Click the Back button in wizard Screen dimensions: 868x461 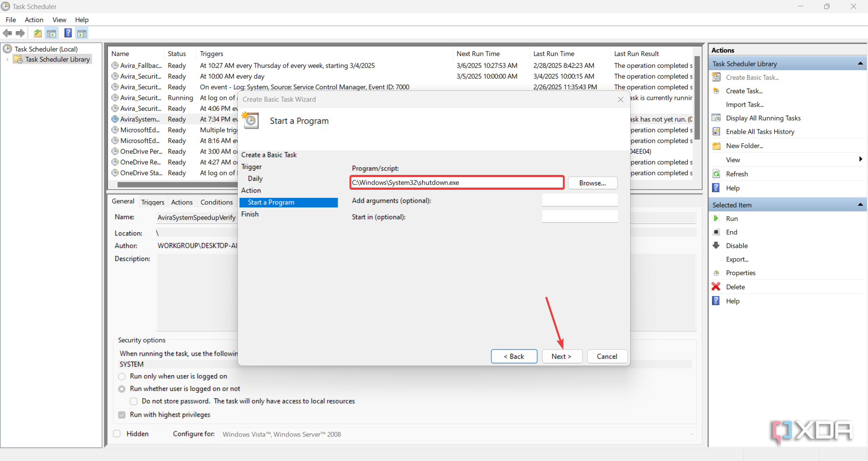click(x=514, y=356)
